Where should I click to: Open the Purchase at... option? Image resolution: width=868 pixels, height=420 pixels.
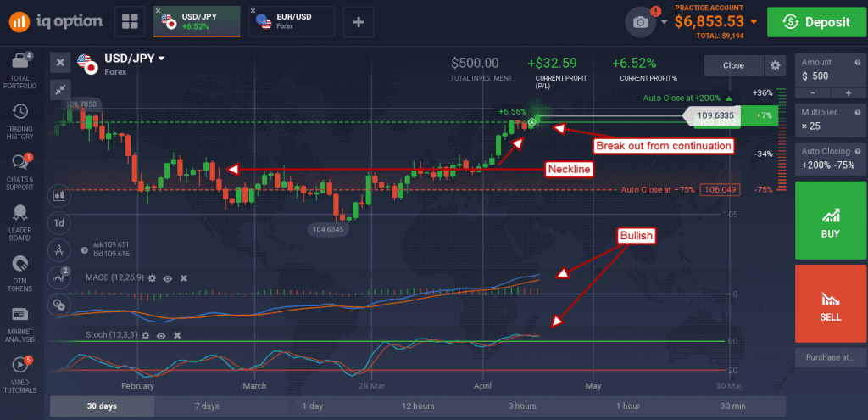tap(831, 357)
